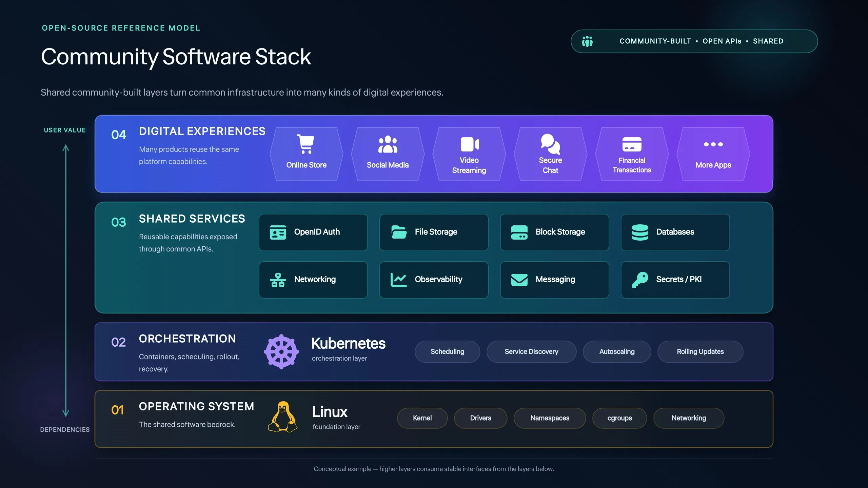Select the Namespaces pill
The height and width of the screenshot is (488, 868).
[550, 418]
